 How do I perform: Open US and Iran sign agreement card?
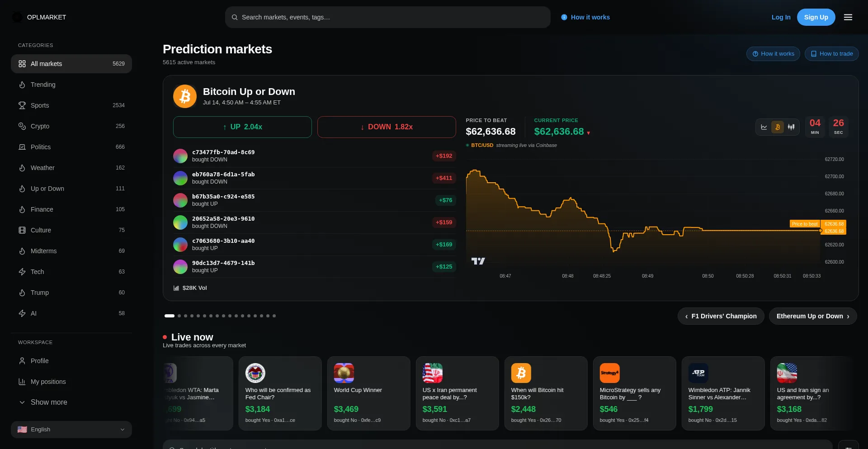click(x=812, y=393)
